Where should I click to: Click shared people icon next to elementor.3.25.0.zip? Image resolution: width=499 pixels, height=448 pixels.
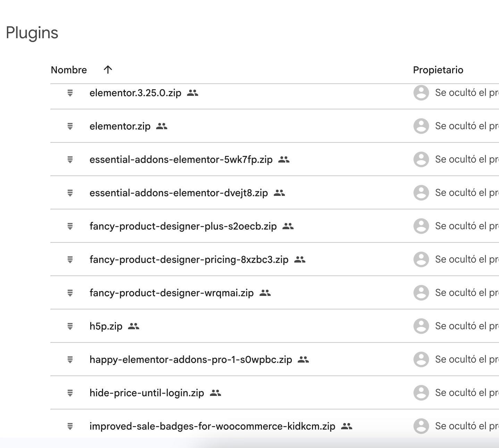point(193,93)
